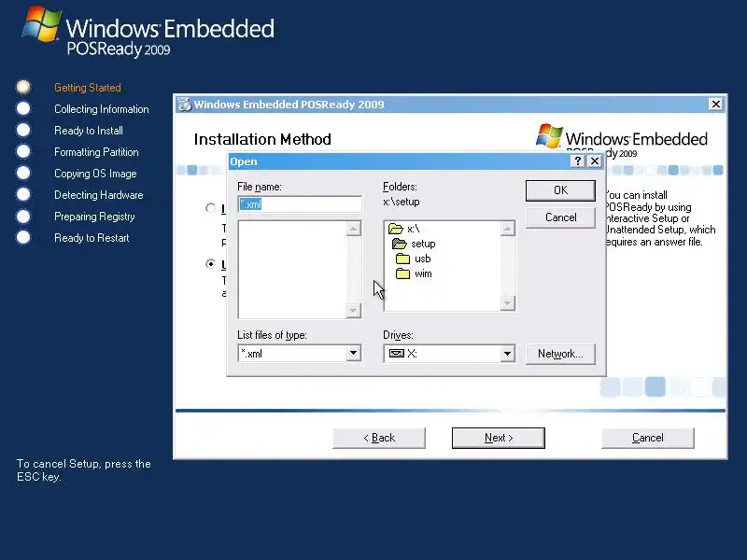This screenshot has width=747, height=560.
Task: Click the Copying OS Image step text
Action: [x=95, y=174]
